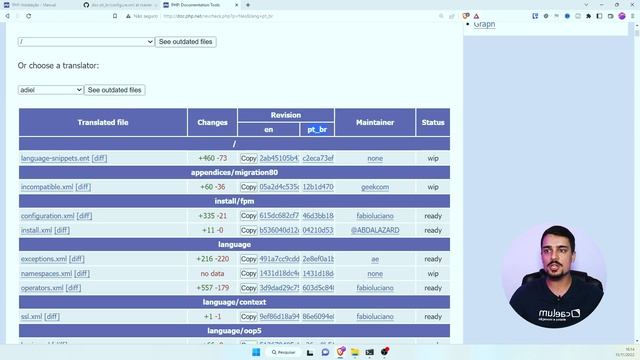Open maintainer @ABDALAZARD link

(x=375, y=230)
